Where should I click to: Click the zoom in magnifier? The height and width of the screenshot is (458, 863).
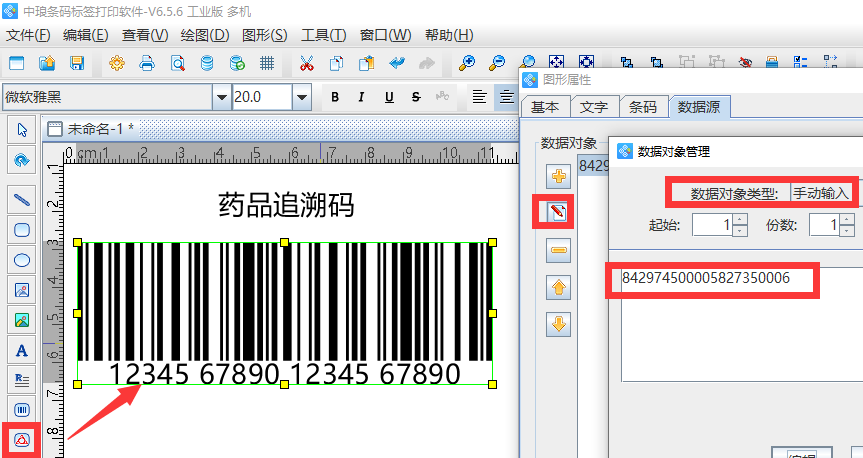467,63
